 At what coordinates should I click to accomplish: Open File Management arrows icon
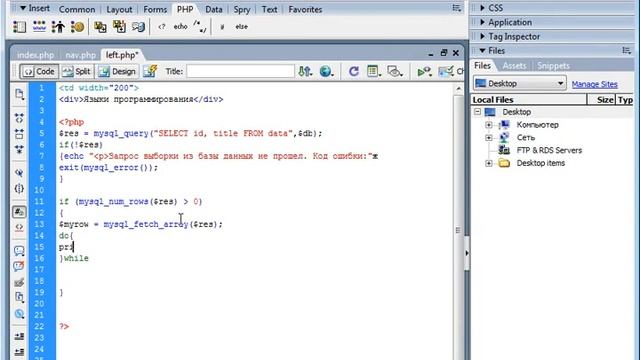305,71
